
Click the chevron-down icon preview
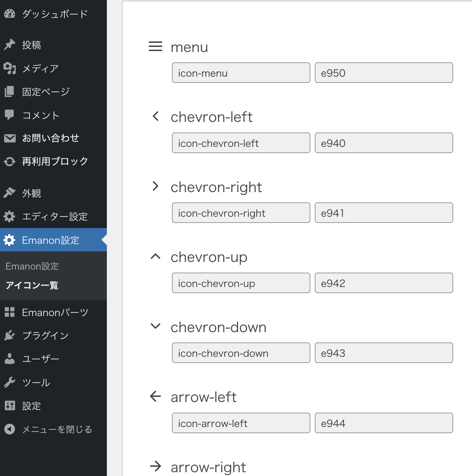[156, 326]
